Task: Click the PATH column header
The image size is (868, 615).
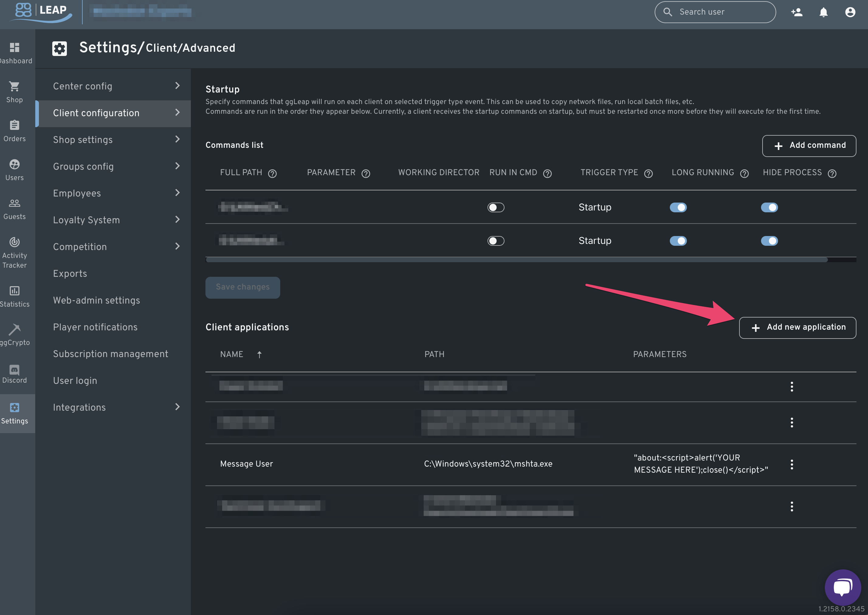Action: click(434, 354)
